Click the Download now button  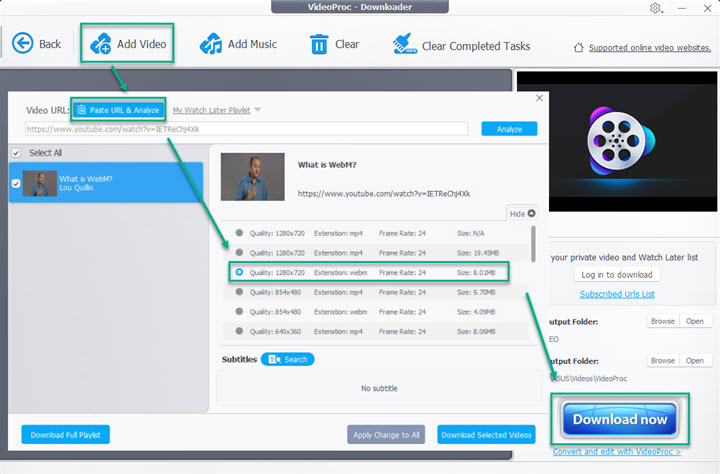(620, 419)
